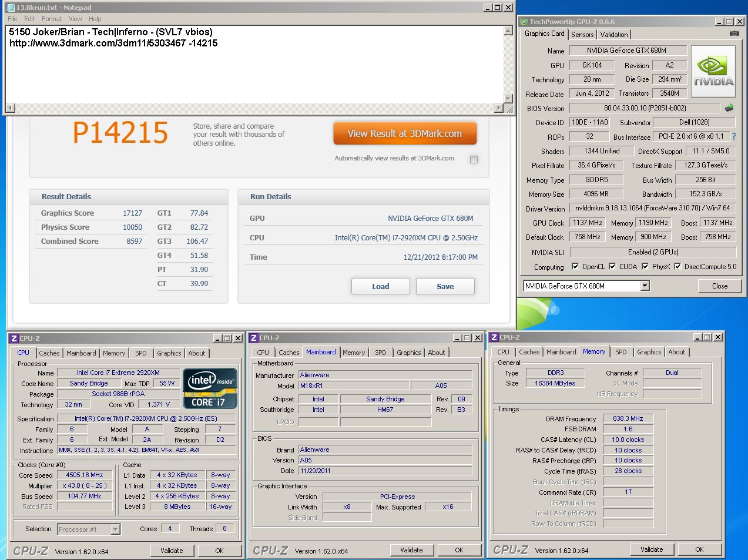Click the DRAM Frequency 838.3 MHz value
The width and height of the screenshot is (748, 560).
[628, 418]
